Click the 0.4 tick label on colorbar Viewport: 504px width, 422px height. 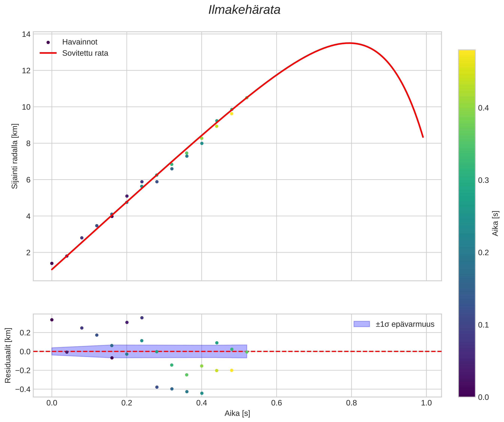point(483,108)
